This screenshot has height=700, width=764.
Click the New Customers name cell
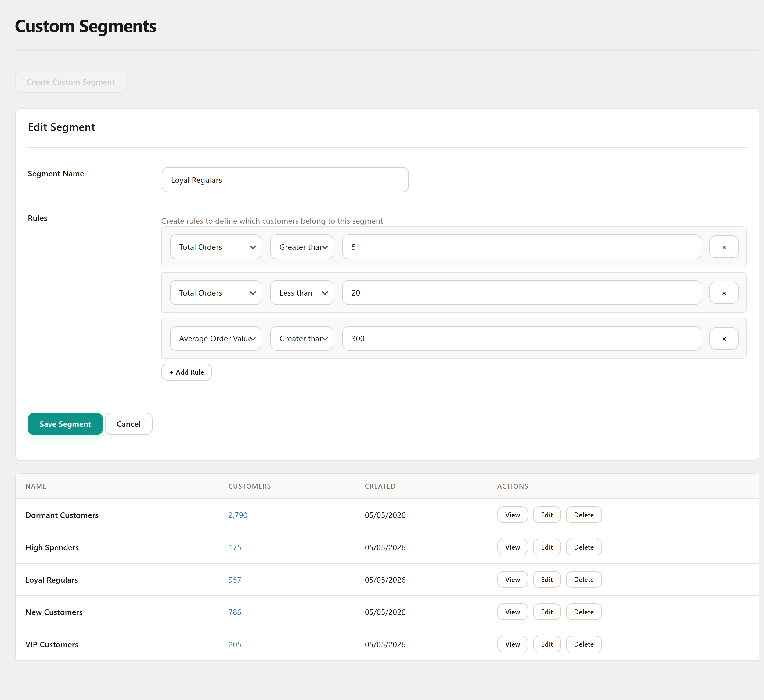(x=54, y=612)
